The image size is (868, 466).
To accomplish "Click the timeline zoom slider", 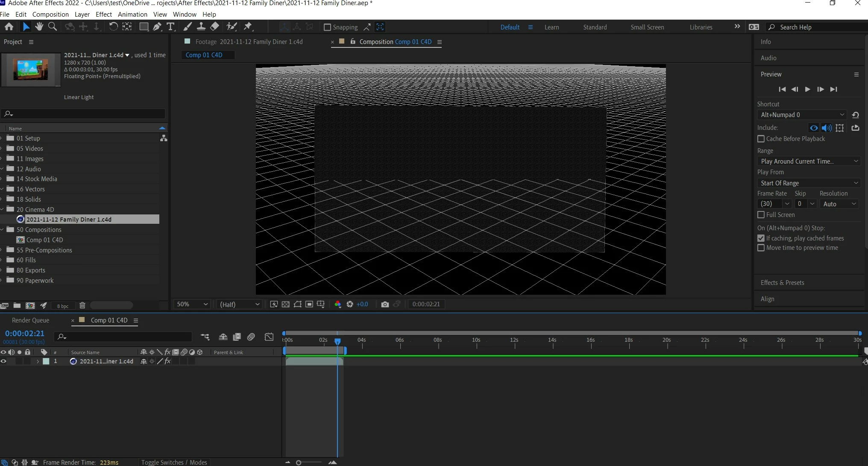I will [299, 463].
